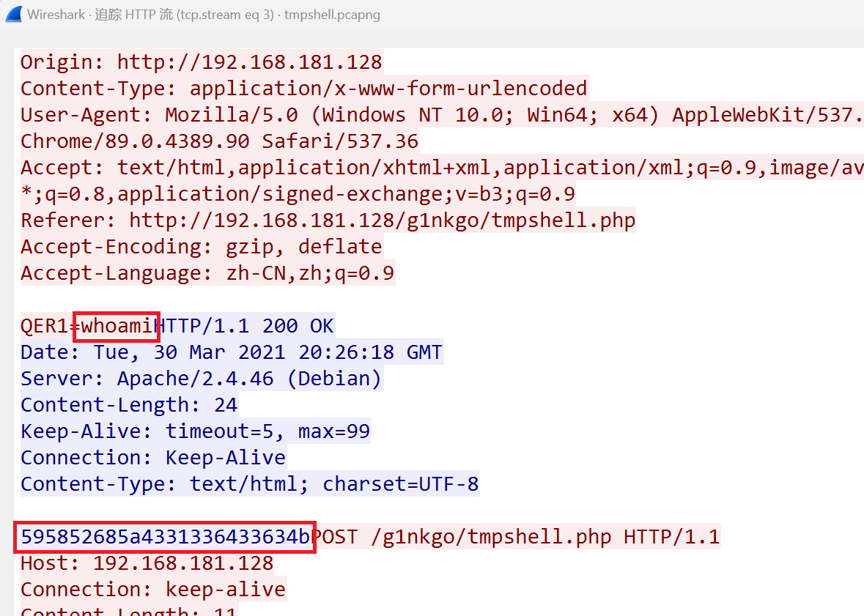Click the User-Agent Mozilla/5.0 line
The image size is (864, 616).
pyautogui.click(x=442, y=114)
